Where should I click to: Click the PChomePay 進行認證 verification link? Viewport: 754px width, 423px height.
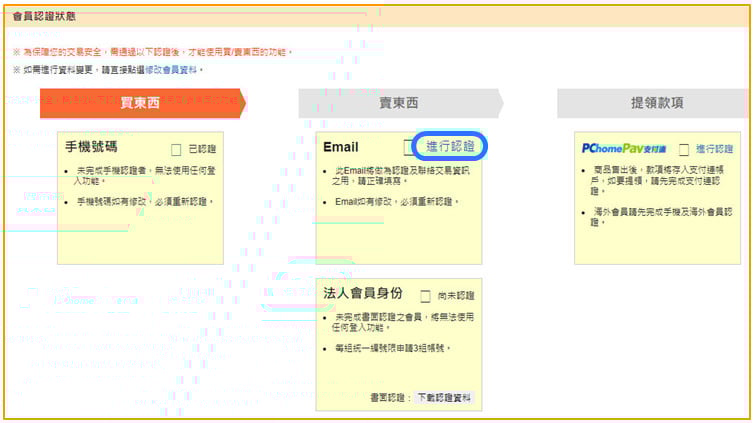[714, 148]
